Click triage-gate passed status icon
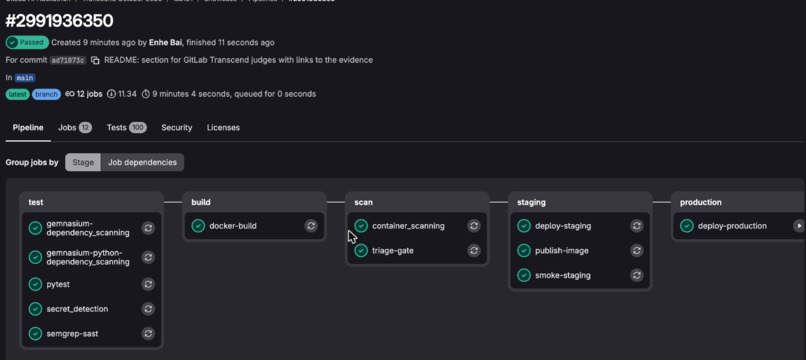The height and width of the screenshot is (360, 806). click(x=361, y=250)
